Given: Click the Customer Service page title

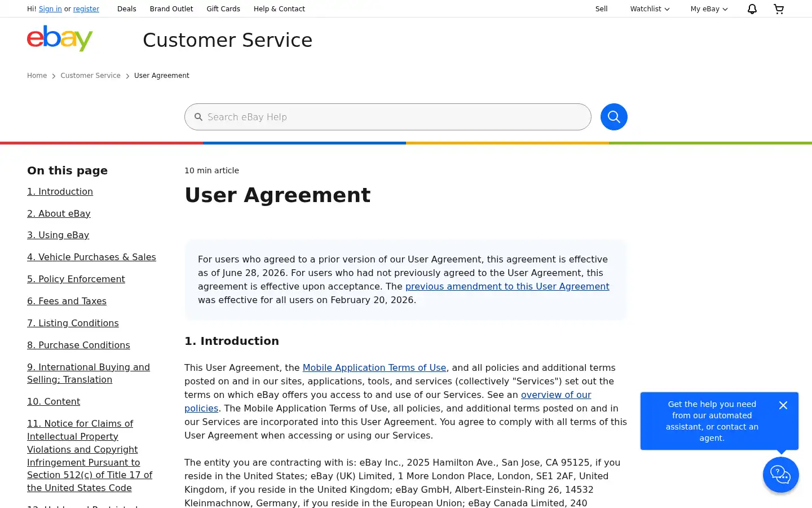Looking at the screenshot, I should [227, 40].
